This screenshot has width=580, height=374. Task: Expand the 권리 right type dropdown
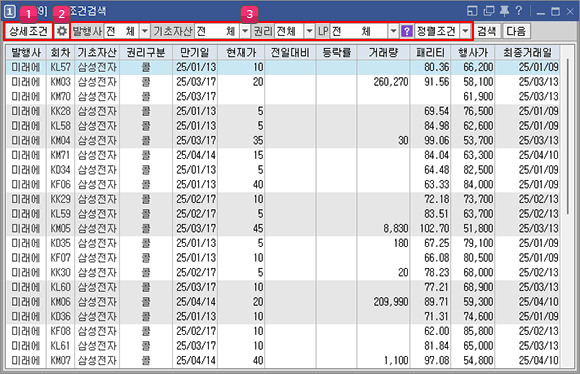(x=309, y=31)
